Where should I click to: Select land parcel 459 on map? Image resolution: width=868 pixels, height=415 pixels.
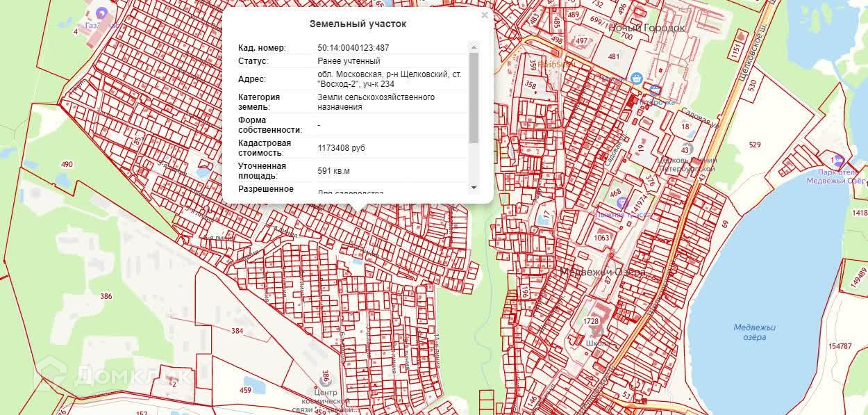click(245, 390)
